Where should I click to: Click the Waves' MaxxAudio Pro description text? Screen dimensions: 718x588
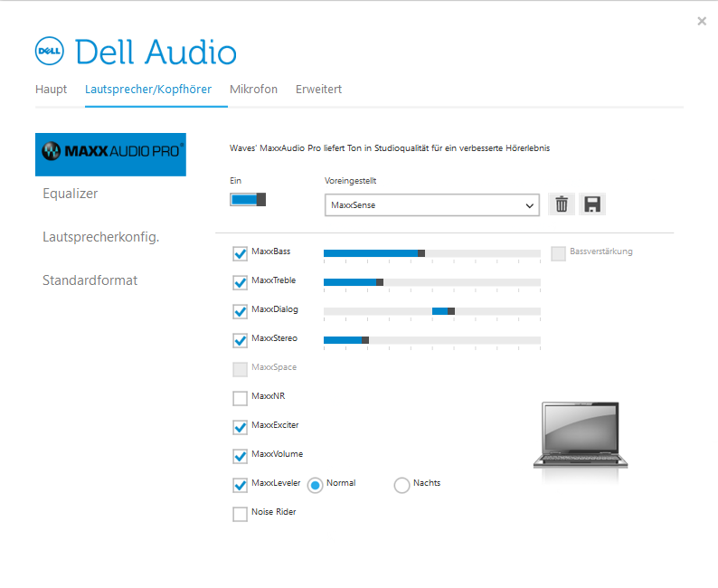390,148
